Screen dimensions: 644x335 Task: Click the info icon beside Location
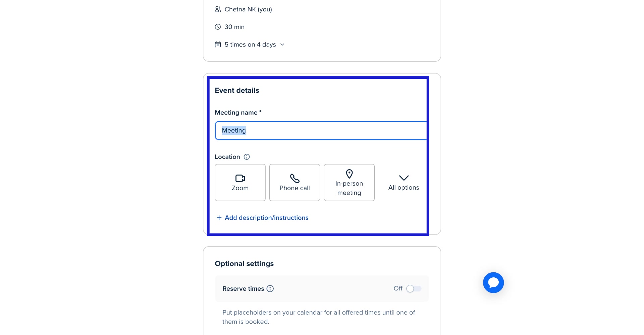pyautogui.click(x=247, y=157)
